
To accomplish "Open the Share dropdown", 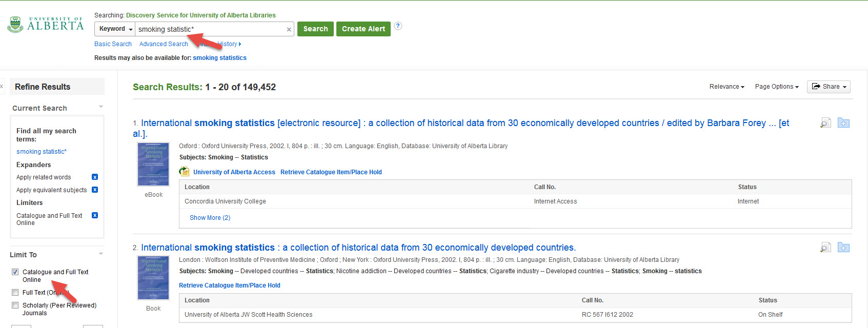I will pos(829,87).
